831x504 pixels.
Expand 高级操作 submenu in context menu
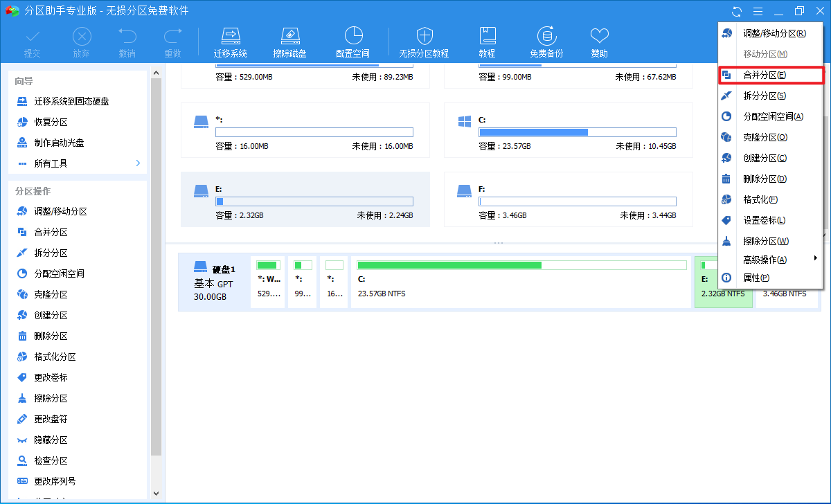[x=770, y=260]
